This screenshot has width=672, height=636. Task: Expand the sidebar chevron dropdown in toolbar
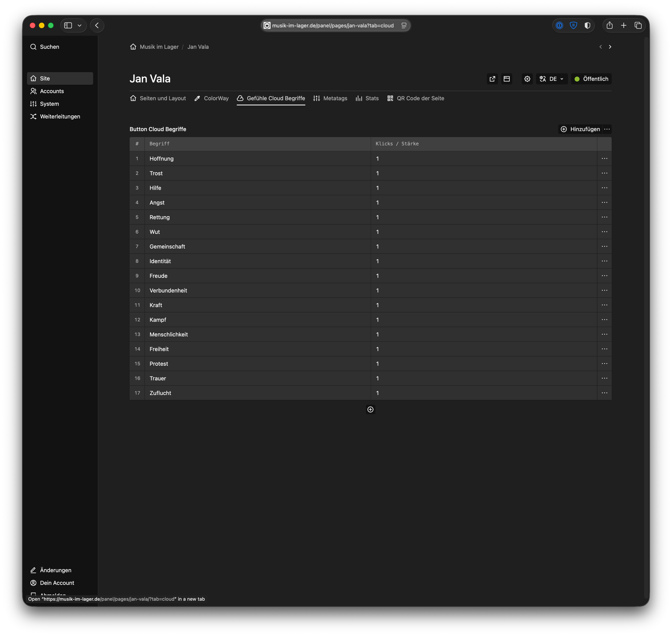[80, 26]
